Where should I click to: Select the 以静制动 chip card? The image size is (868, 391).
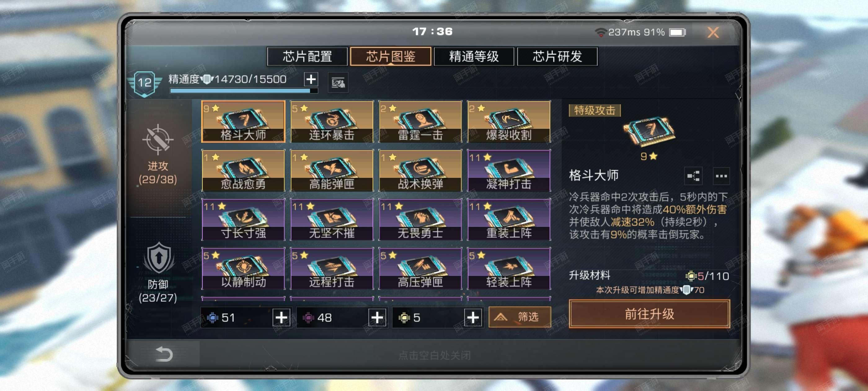tap(243, 268)
